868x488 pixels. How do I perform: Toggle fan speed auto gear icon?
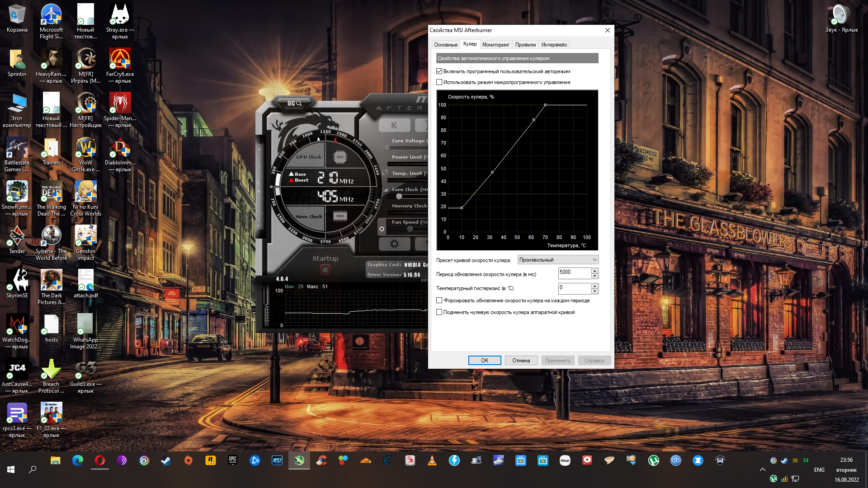[382, 229]
